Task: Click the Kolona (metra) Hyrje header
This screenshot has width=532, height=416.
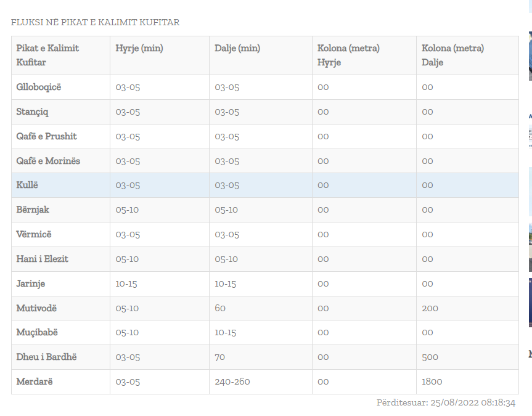Action: [x=348, y=55]
